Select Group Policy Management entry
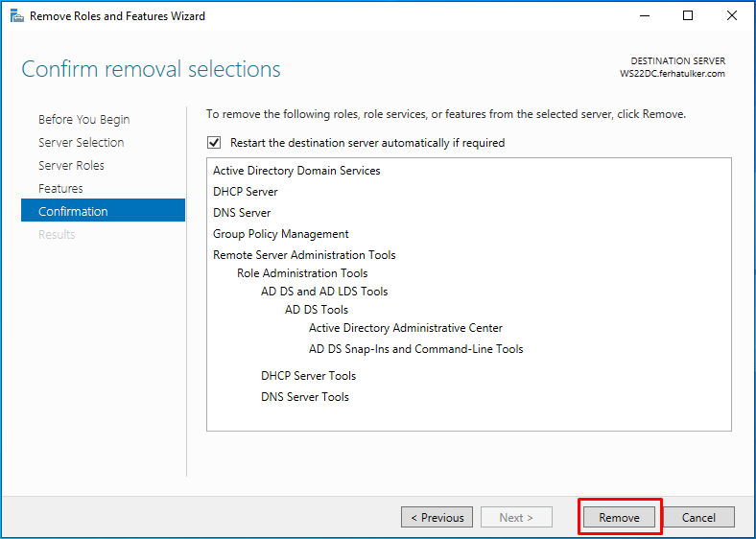 point(280,234)
